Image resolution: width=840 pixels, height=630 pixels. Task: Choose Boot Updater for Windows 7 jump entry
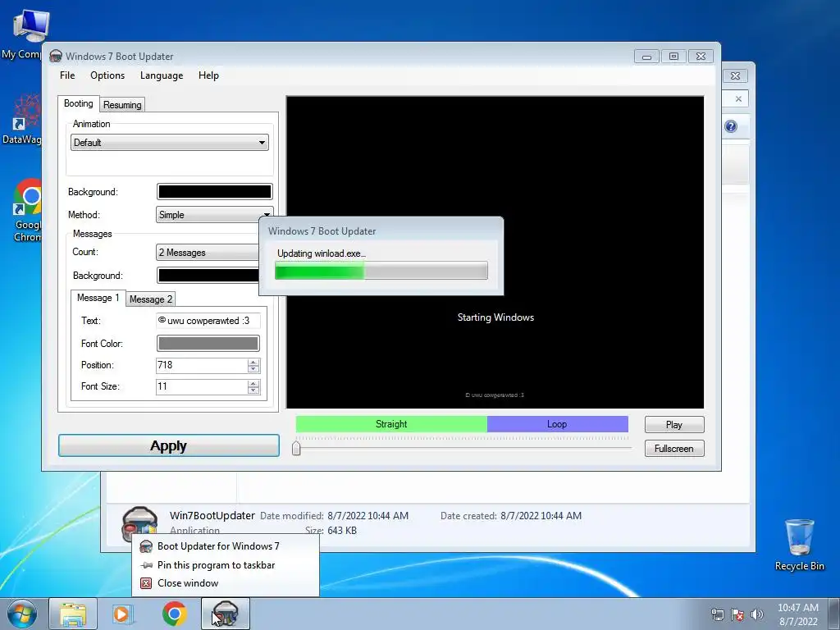pos(226,546)
